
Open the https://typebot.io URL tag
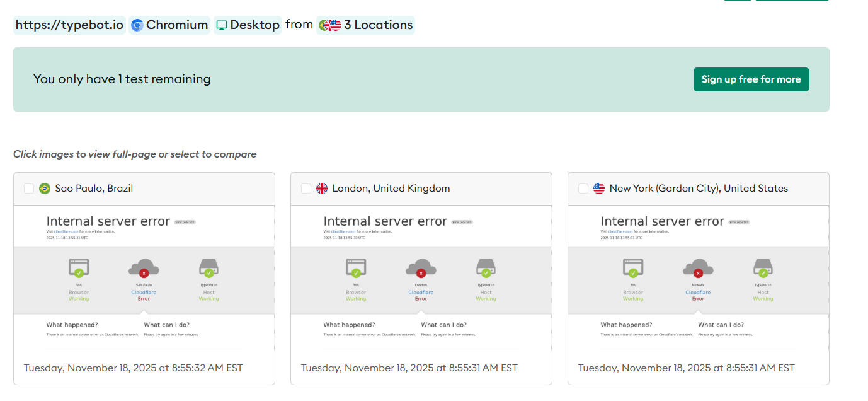(69, 25)
